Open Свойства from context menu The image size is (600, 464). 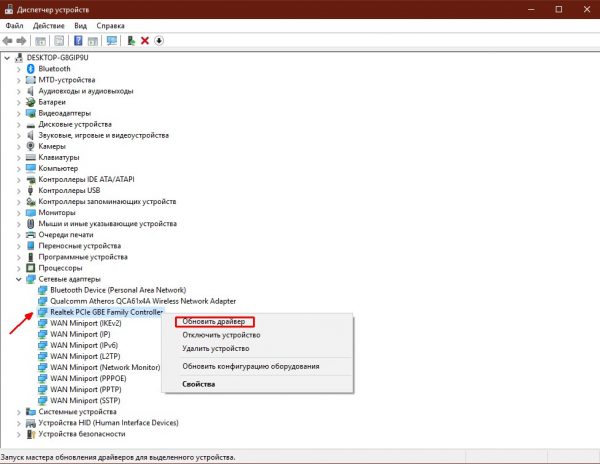[x=199, y=384]
